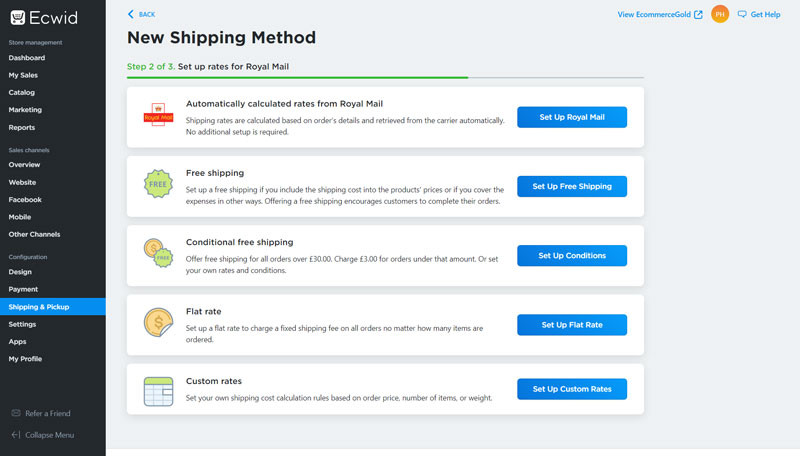800x456 pixels.
Task: Click the green step progress bar
Action: pyautogui.click(x=297, y=78)
